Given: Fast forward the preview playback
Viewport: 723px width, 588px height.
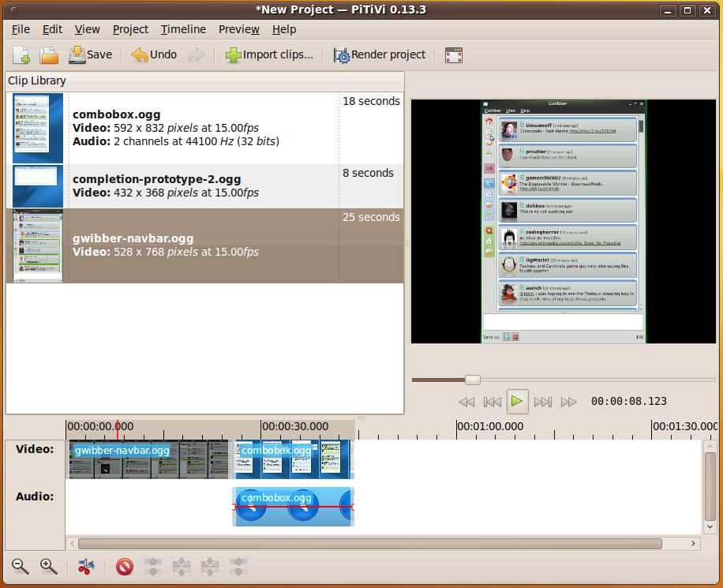Looking at the screenshot, I should 568,403.
